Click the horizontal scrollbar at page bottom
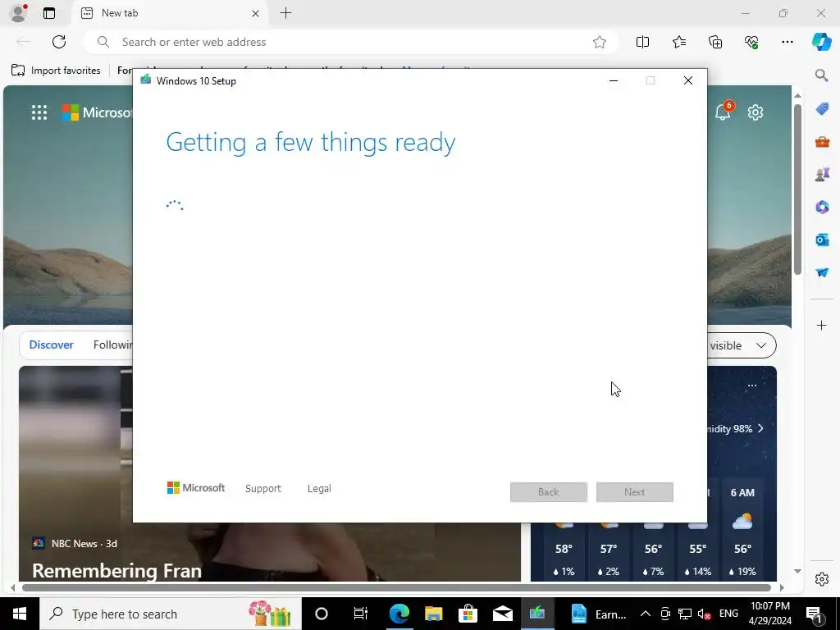The height and width of the screenshot is (630, 840). [396, 587]
